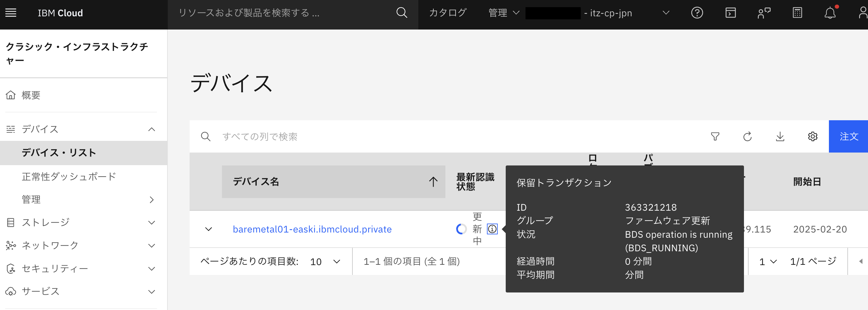
Task: Click the table search magnifier icon
Action: tap(206, 137)
